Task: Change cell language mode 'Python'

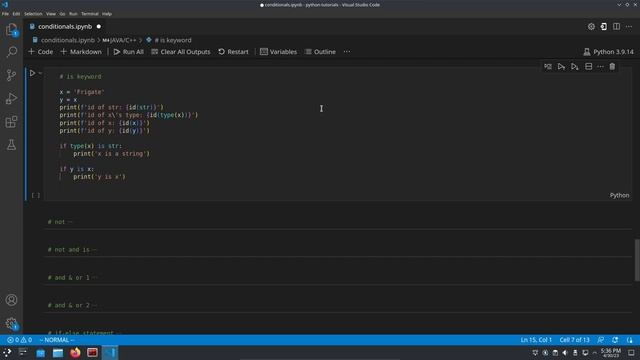Action: tap(619, 196)
